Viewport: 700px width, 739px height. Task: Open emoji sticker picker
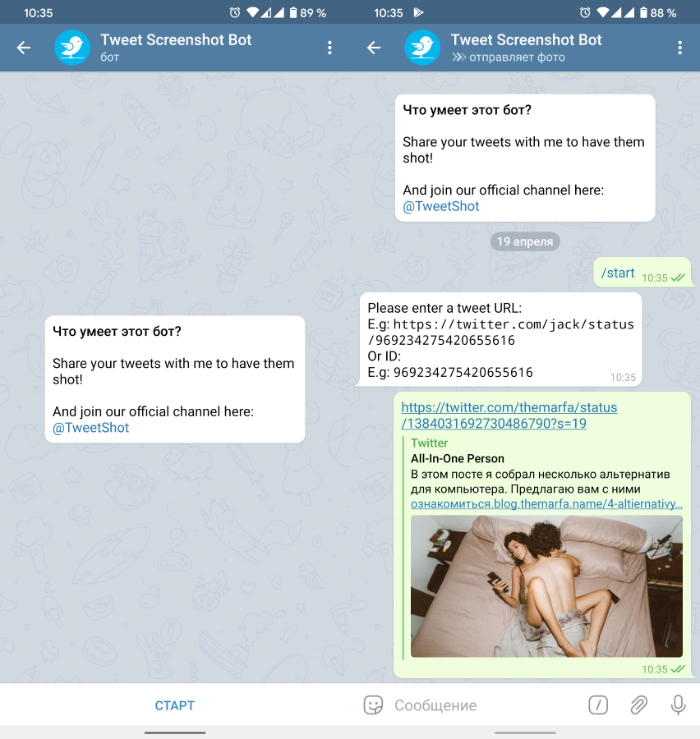pyautogui.click(x=373, y=705)
